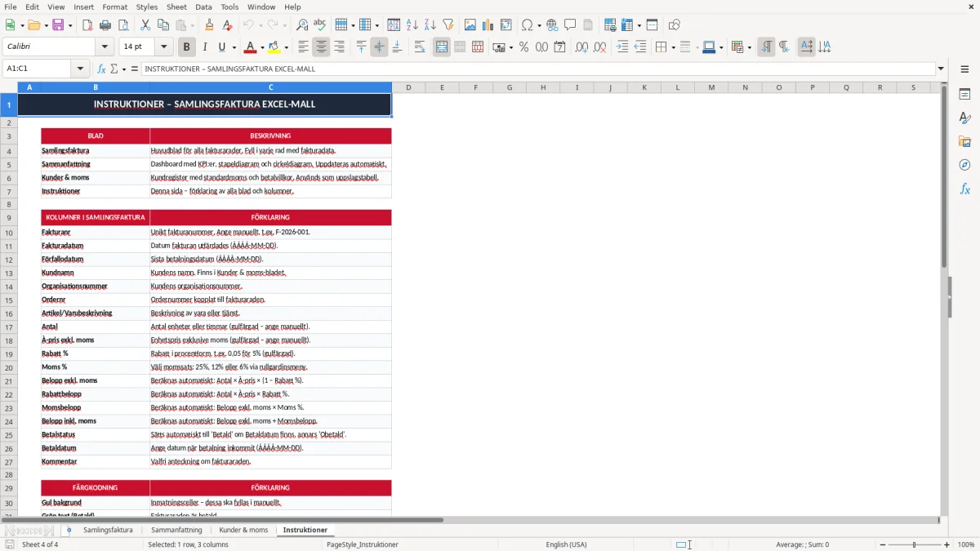Viewport: 980px width, 551px height.
Task: Click Sort Ascending icon
Action: point(412,25)
